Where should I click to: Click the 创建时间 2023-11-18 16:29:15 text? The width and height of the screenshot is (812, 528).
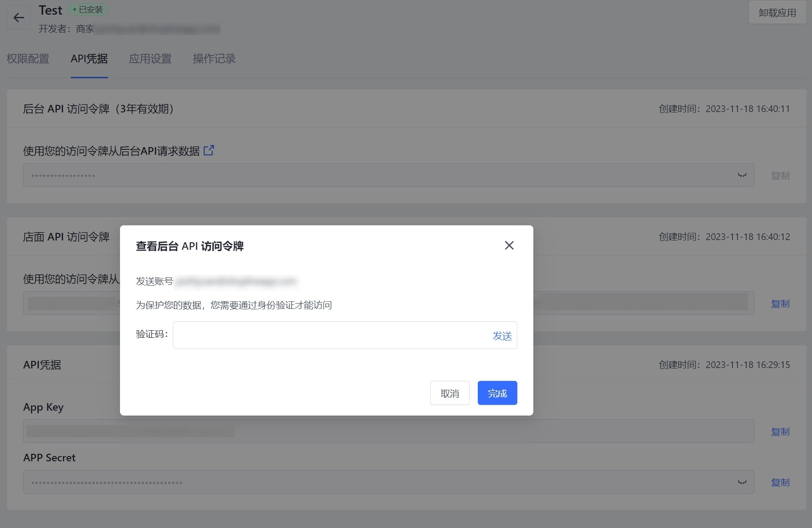pos(724,365)
